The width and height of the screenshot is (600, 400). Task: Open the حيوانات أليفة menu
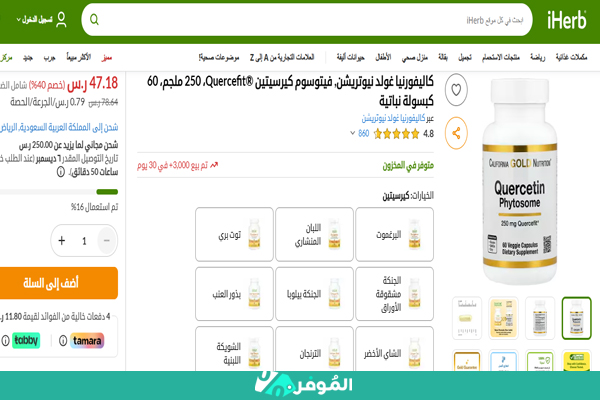pos(351,57)
